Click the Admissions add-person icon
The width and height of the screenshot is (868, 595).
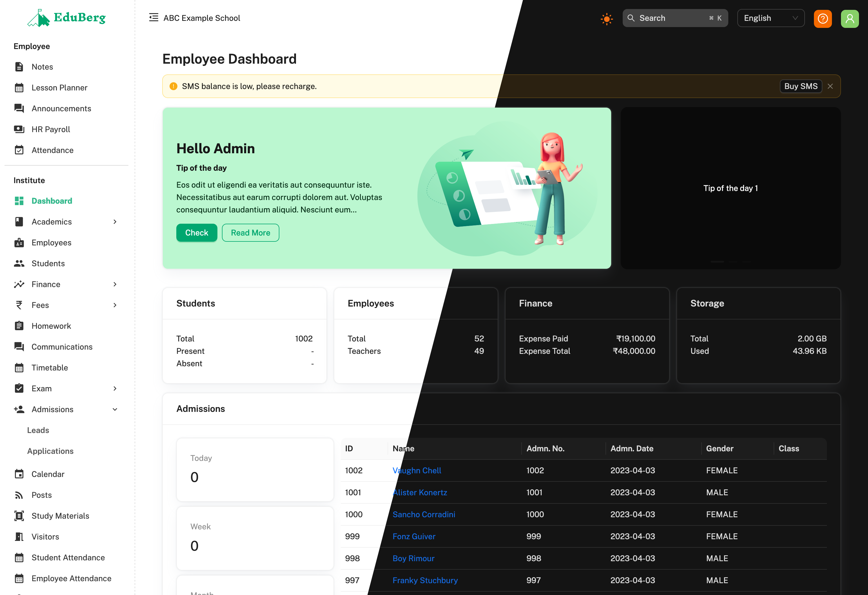[19, 409]
